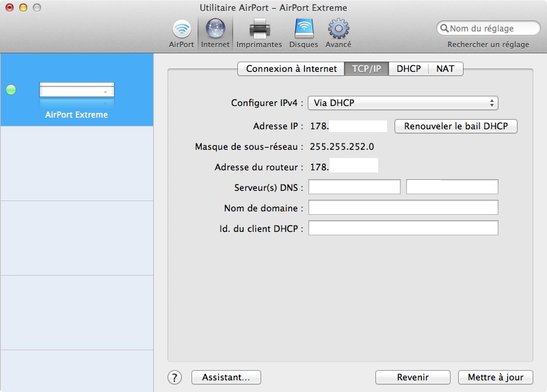547x392 pixels.
Task: Click the Mettre à jour button
Action: (x=496, y=377)
